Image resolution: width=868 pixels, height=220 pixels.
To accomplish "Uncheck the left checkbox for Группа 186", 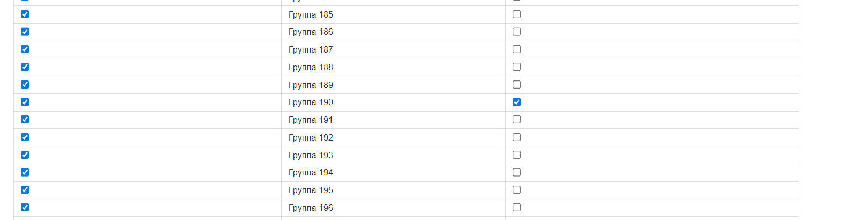I will [25, 32].
